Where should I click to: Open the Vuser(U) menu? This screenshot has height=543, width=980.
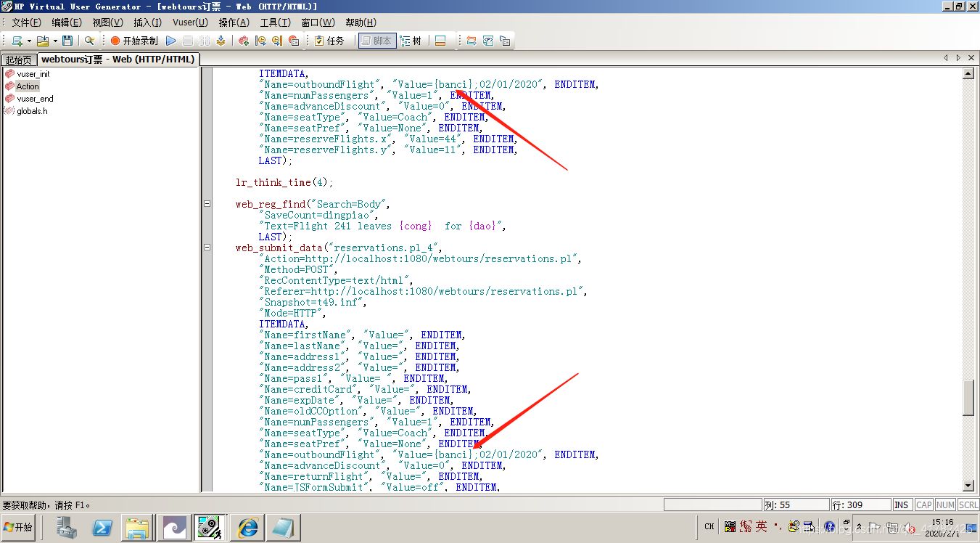point(190,23)
